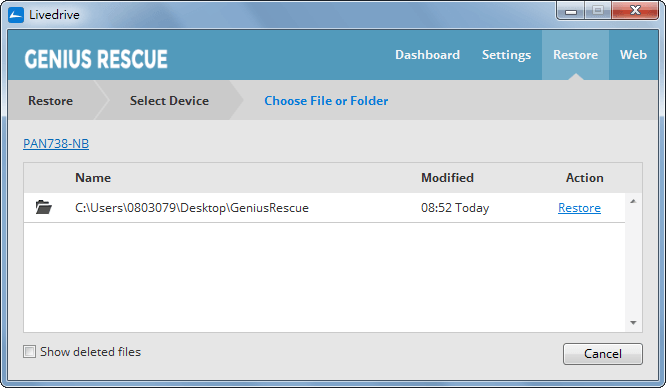
Task: Close the Livedrive window
Action: [635, 11]
